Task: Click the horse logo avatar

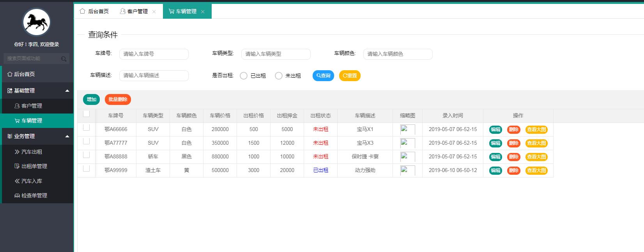Action: click(x=36, y=22)
